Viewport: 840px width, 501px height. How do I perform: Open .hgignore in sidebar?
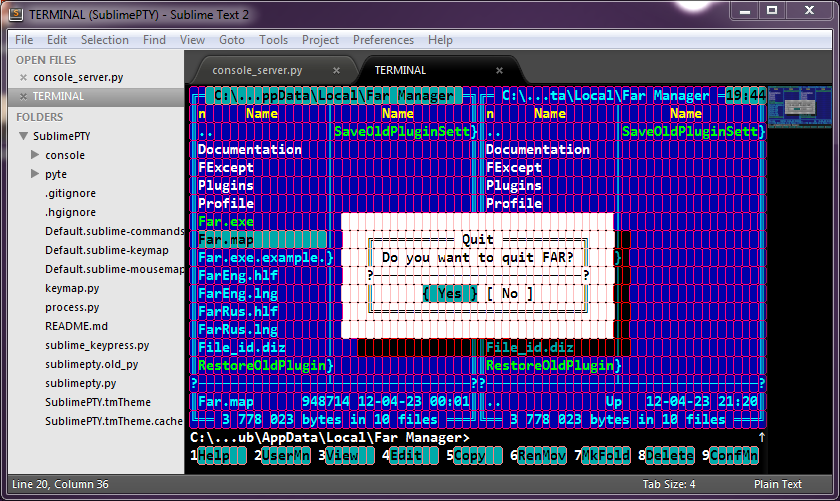point(70,212)
